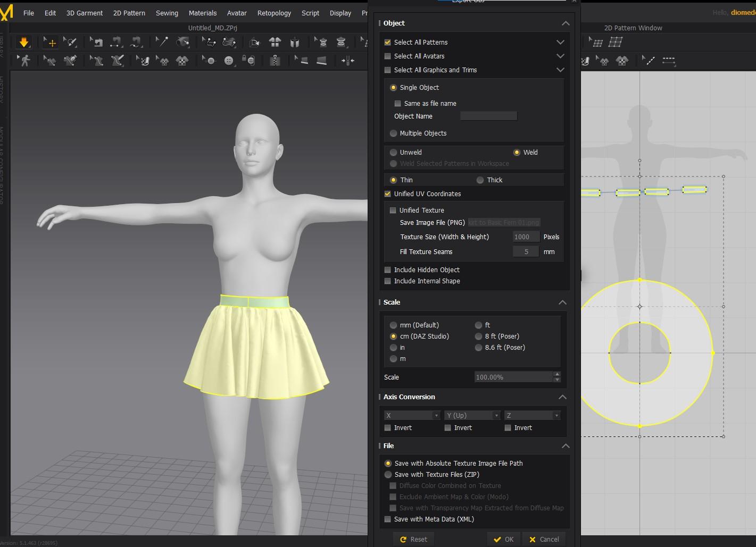The width and height of the screenshot is (756, 547).
Task: Expand the Select All Patterns chevron
Action: (560, 43)
